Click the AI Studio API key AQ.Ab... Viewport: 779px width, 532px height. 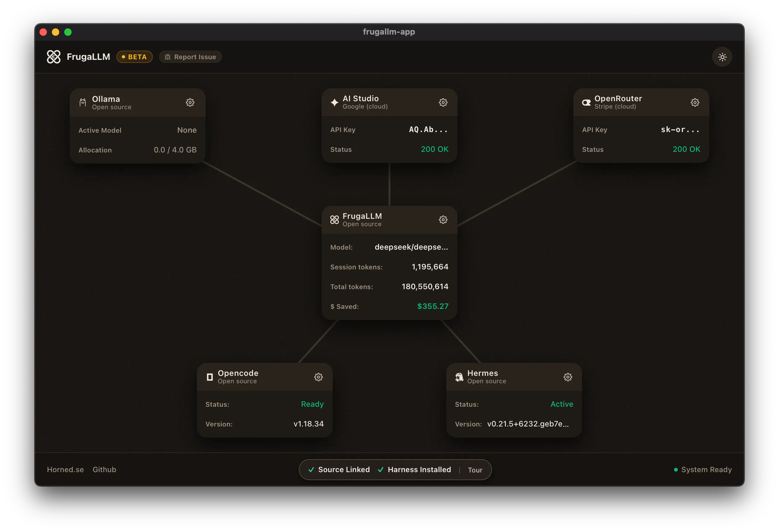pos(428,129)
